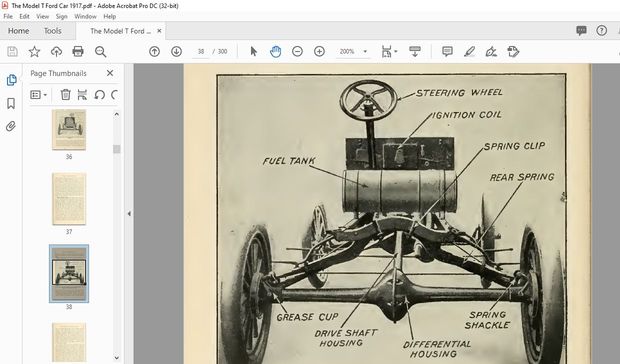
Task: Print the document with printer icon
Action: (78, 51)
